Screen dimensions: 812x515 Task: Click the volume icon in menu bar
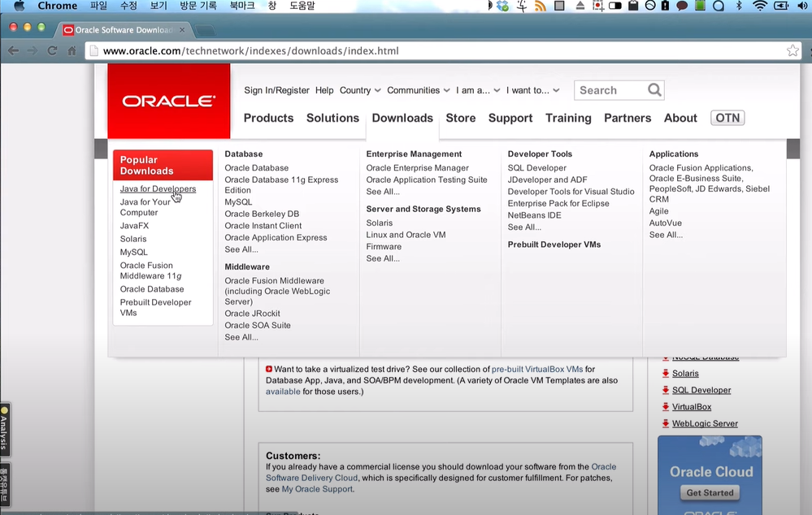pos(802,6)
